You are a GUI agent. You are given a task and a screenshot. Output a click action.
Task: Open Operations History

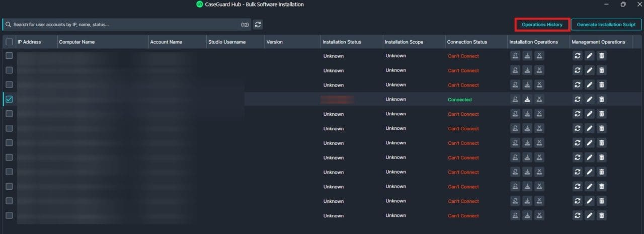coord(542,24)
